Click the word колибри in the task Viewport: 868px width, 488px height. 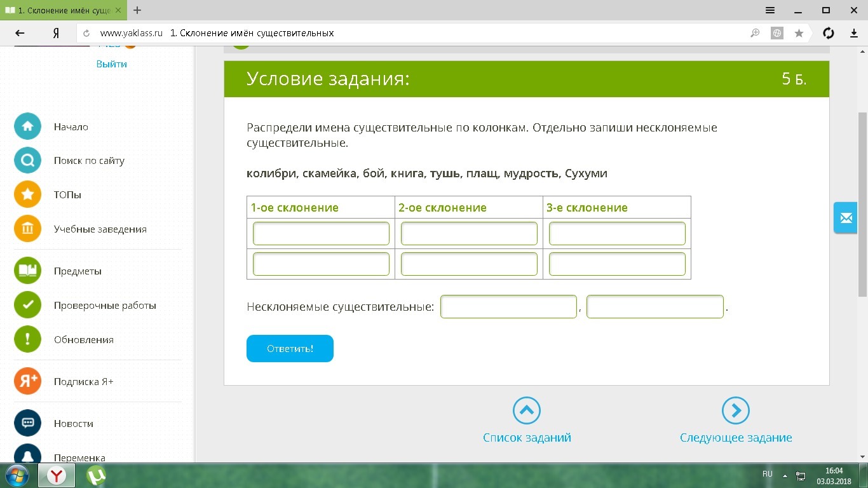[x=271, y=173]
